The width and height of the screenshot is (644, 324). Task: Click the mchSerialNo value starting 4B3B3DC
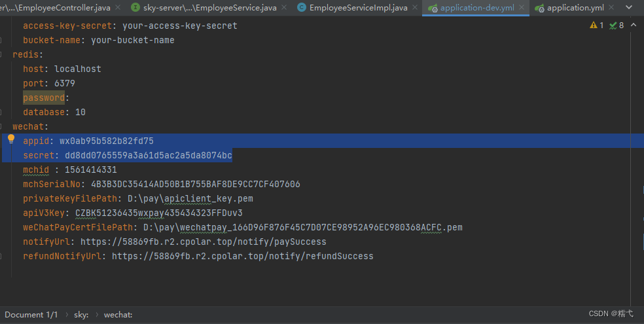coord(196,184)
